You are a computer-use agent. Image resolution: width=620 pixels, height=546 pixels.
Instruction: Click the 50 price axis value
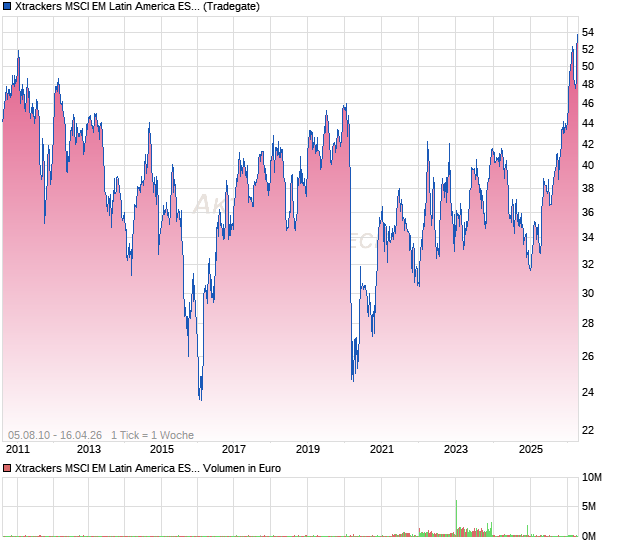pyautogui.click(x=588, y=66)
